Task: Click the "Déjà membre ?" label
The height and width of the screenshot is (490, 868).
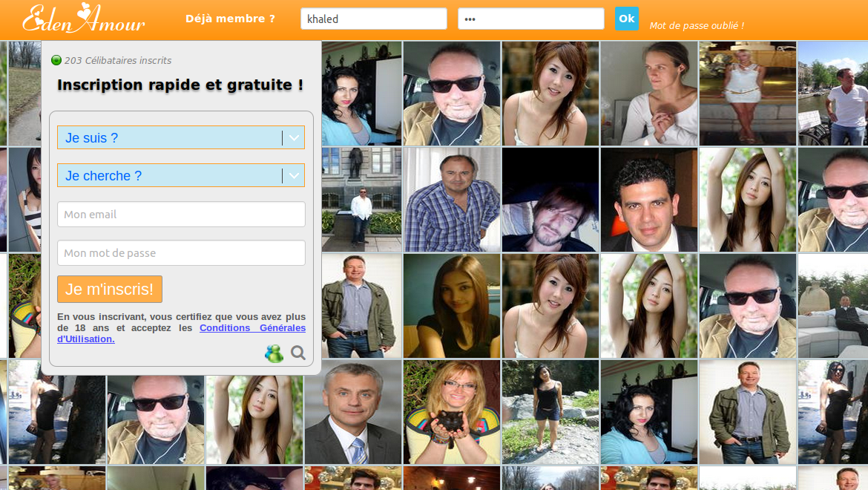Action: pos(230,19)
